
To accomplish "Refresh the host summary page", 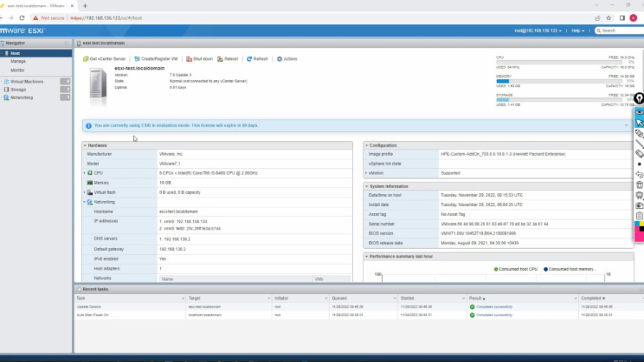I will click(x=257, y=59).
